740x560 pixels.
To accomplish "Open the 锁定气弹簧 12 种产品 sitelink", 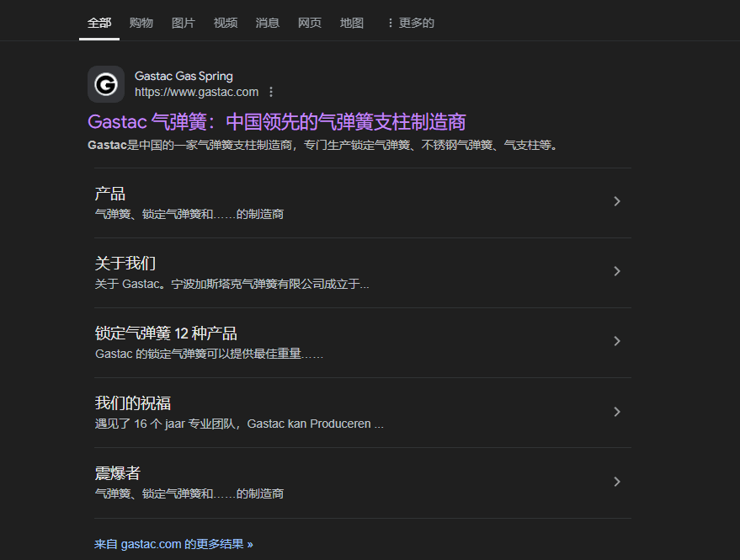I will click(166, 333).
